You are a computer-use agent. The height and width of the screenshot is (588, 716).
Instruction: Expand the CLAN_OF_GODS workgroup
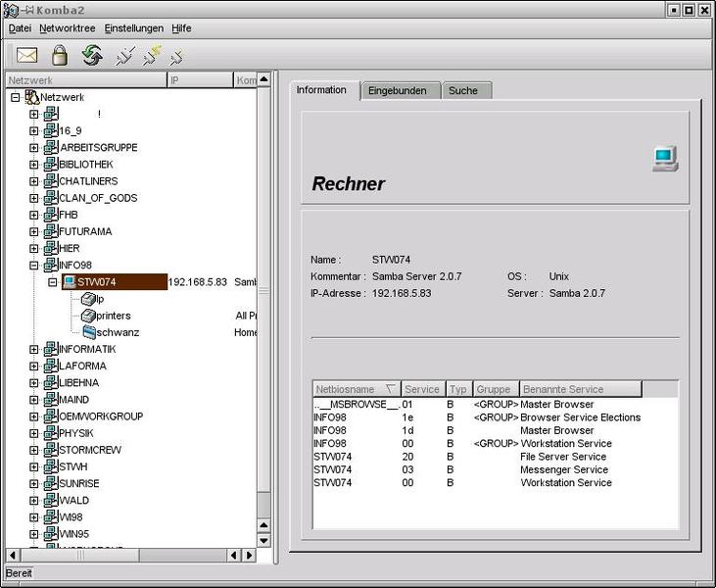click(33, 198)
